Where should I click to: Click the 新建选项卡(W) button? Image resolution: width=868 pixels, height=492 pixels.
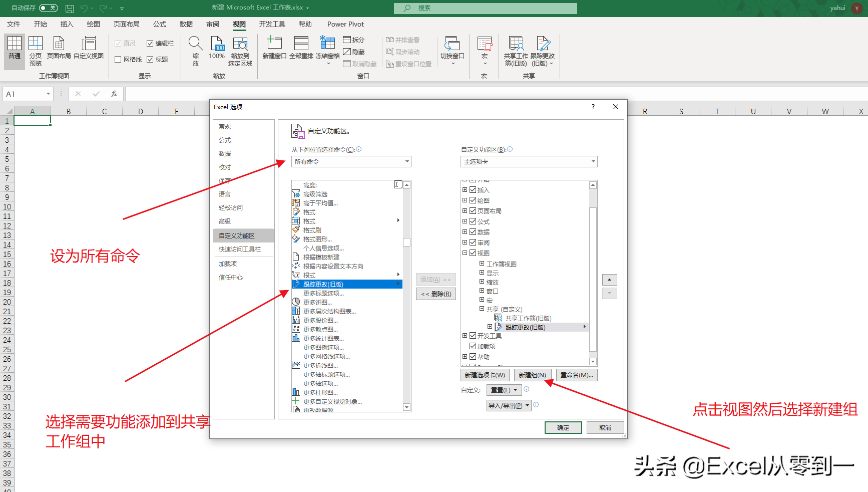(485, 375)
